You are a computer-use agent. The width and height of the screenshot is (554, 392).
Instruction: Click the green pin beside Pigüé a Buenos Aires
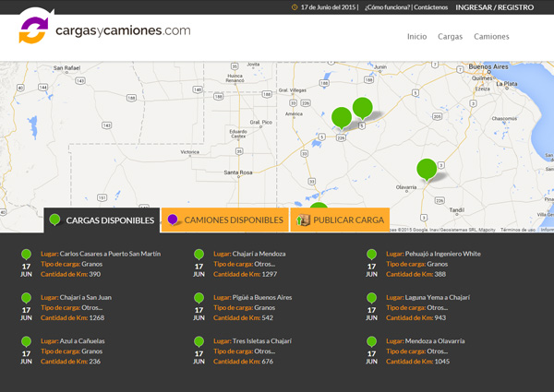click(x=199, y=299)
